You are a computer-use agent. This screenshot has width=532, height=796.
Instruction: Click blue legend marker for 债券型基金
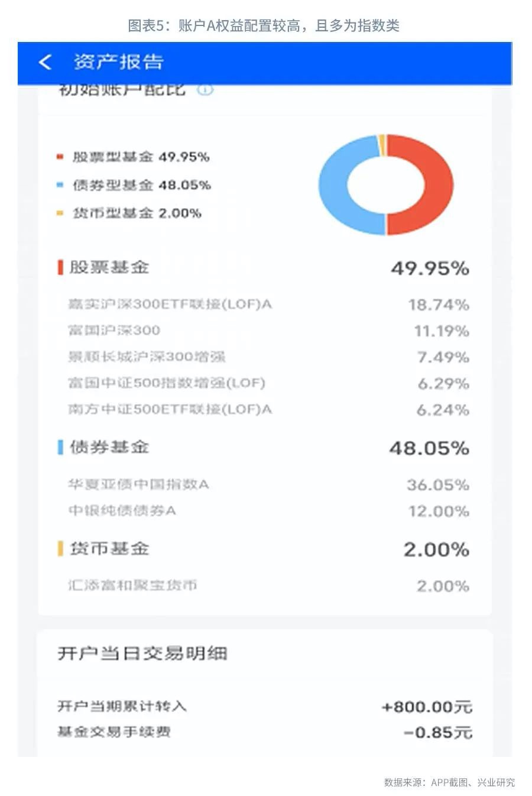pyautogui.click(x=60, y=185)
